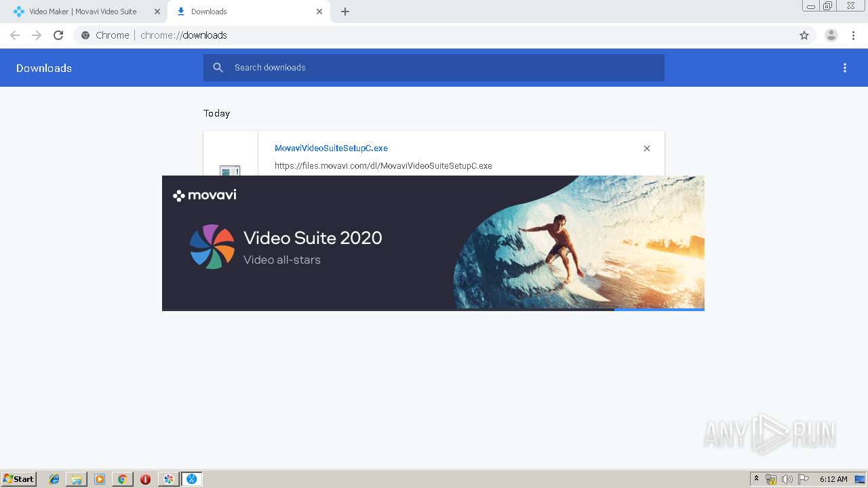Open a new browser tab
868x488 pixels.
[345, 12]
